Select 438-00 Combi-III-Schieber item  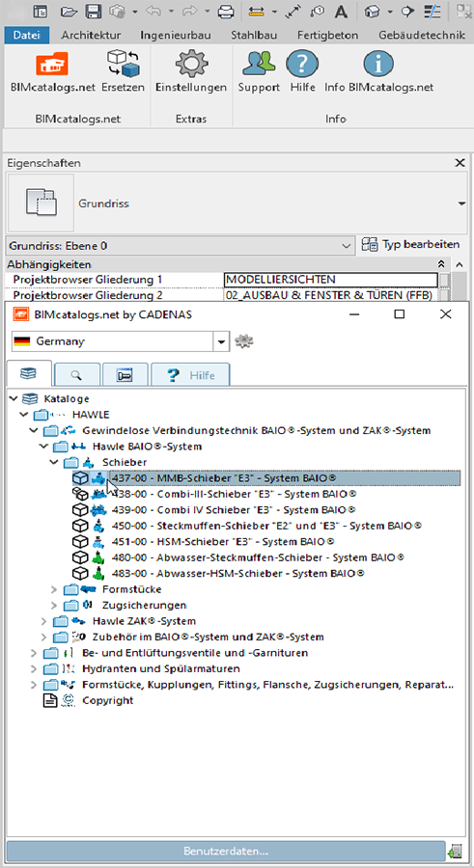tap(234, 494)
